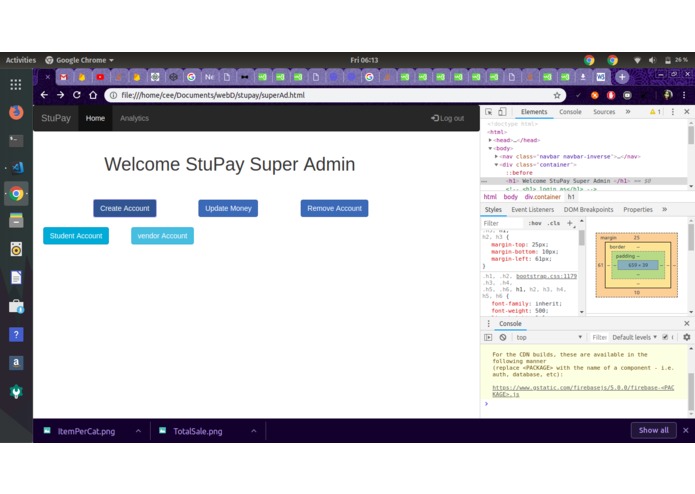Click the Create Account button

(x=125, y=208)
